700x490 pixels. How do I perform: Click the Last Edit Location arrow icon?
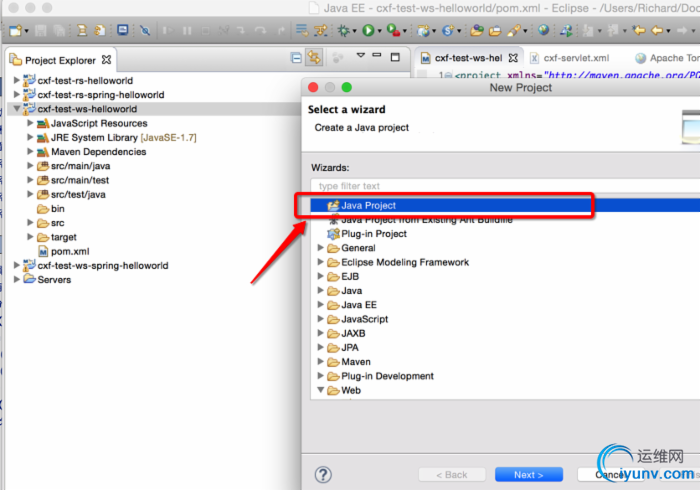click(639, 30)
